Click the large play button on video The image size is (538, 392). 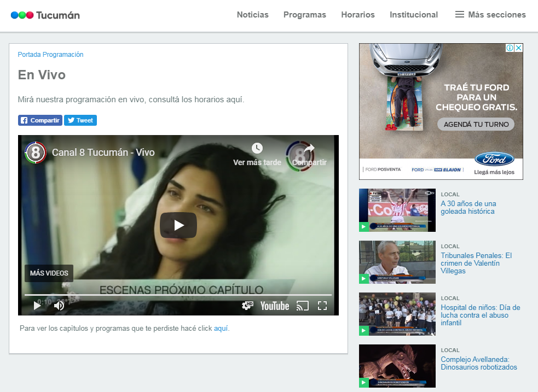(x=178, y=225)
